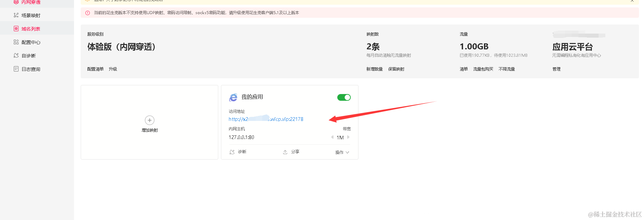The height and width of the screenshot is (220, 644).
Task: Open the wicp.vip:22178 access address link
Action: [266, 119]
